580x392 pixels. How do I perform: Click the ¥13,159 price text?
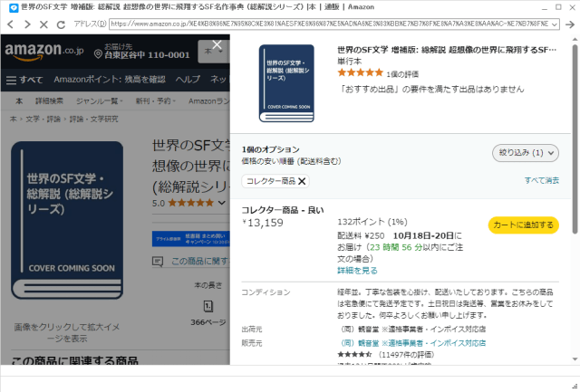pos(263,223)
